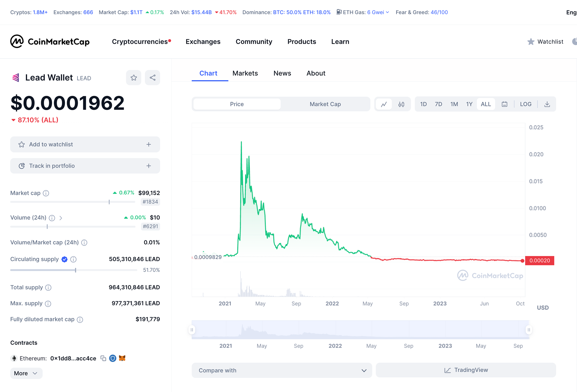Copy the Ethereum contract address
This screenshot has height=392, width=577.
(x=103, y=358)
